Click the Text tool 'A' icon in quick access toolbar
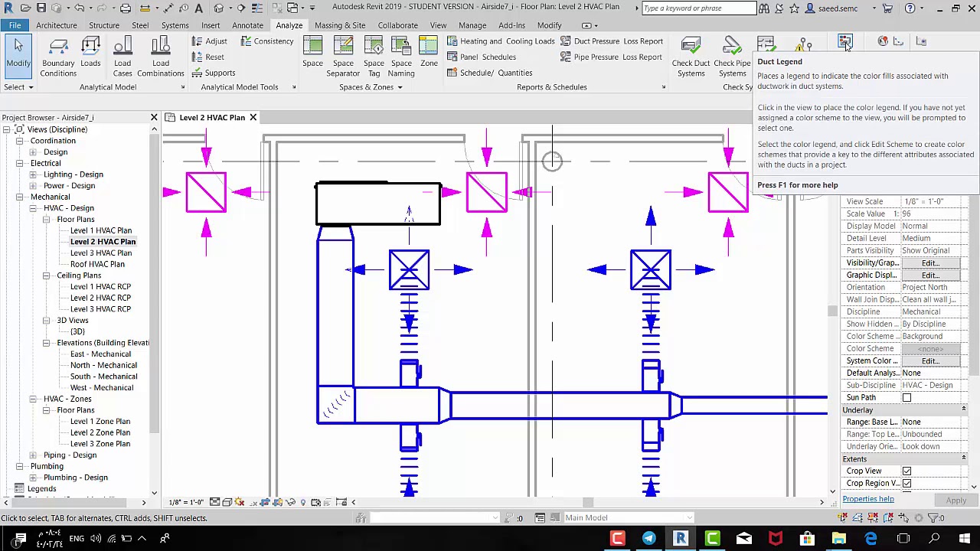Viewport: 980px width, 551px height. pos(199,8)
